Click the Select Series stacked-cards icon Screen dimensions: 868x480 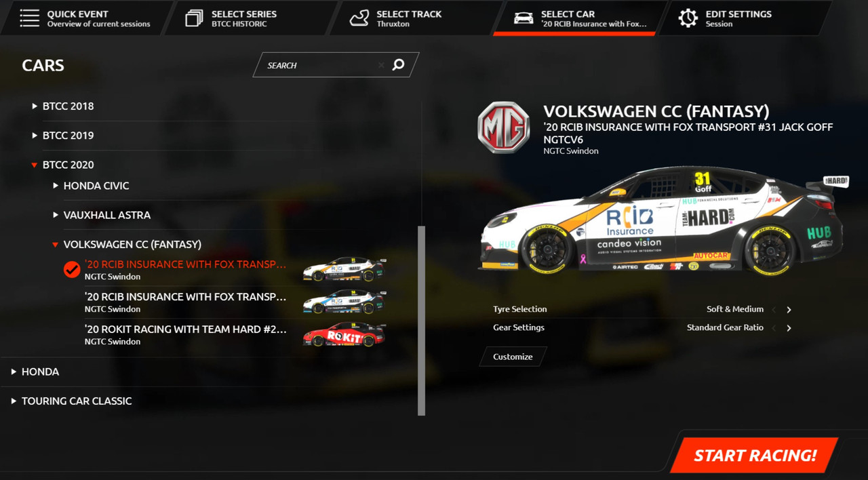tap(194, 18)
